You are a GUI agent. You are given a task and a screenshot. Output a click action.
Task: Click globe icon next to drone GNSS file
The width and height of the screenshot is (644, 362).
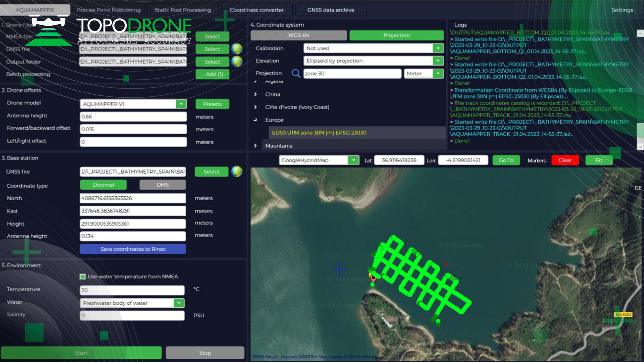(x=237, y=49)
